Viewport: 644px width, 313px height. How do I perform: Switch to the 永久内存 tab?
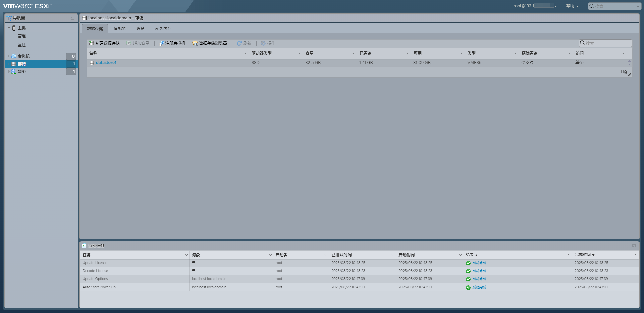(163, 28)
